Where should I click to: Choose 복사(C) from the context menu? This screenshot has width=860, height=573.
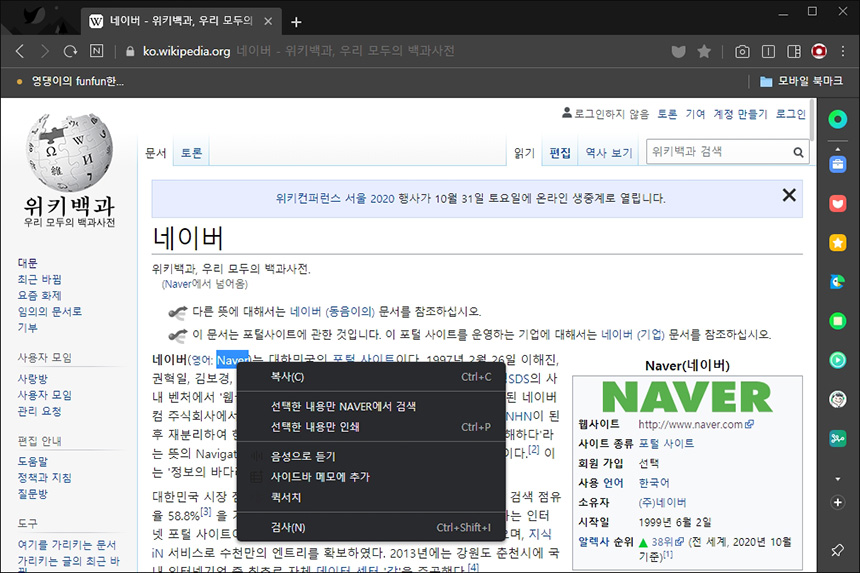tap(371, 377)
